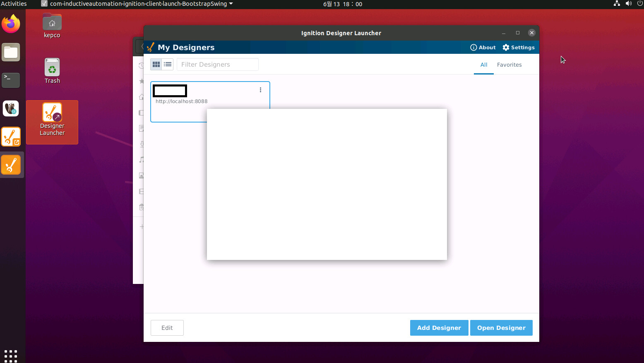Click the volume icon in top bar

coord(628,4)
